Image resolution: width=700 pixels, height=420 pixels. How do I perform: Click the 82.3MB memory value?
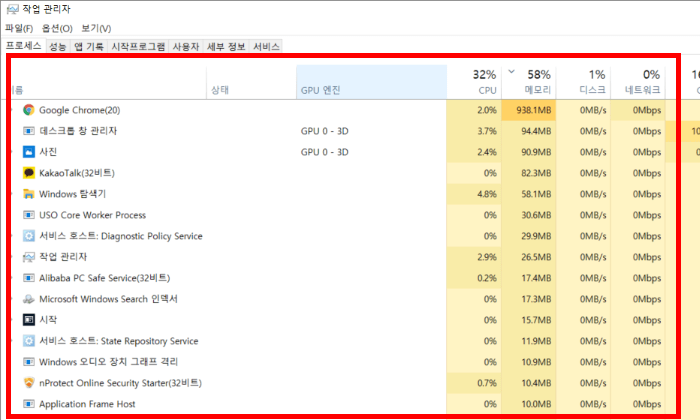click(x=536, y=173)
